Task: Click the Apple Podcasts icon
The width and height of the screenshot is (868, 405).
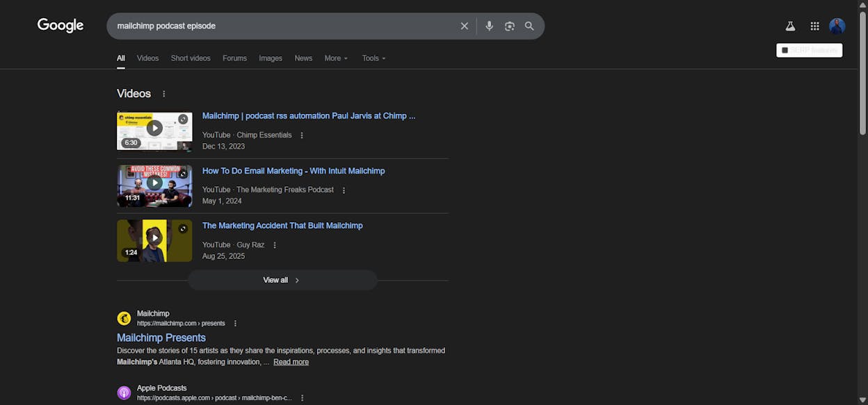Action: tap(124, 392)
